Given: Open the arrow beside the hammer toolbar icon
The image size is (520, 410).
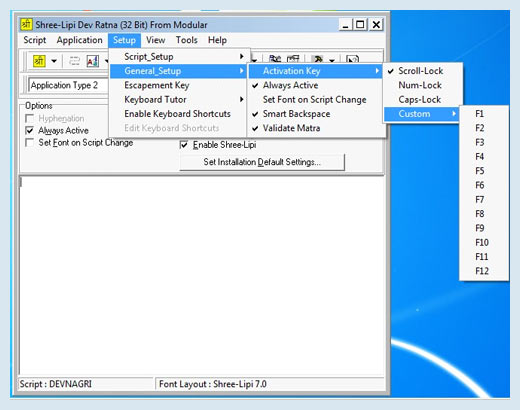Looking at the screenshot, I should 332,60.
